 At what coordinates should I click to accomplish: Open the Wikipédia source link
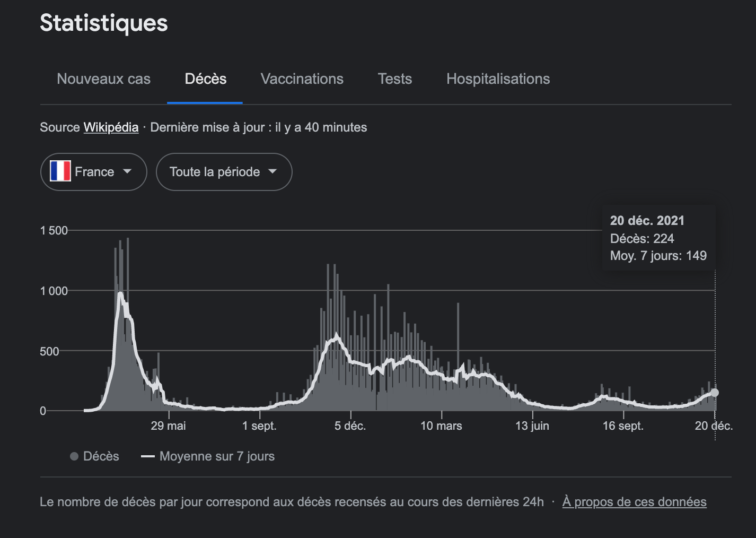coord(111,127)
